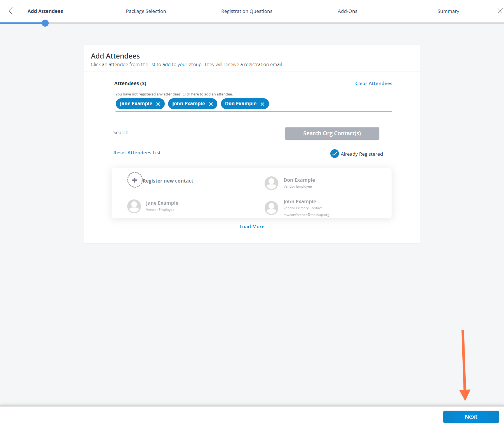Select the Register new contact label
This screenshot has width=504, height=427.
point(168,181)
